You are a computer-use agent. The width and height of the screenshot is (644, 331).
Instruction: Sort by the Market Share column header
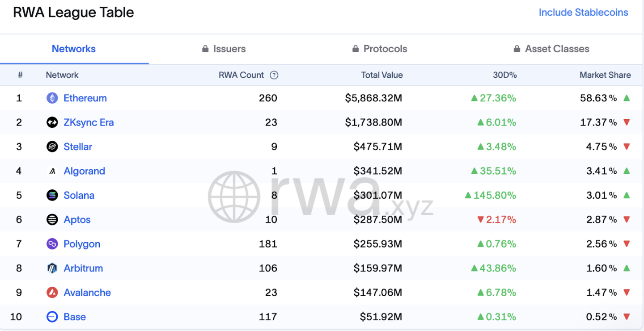pos(605,75)
